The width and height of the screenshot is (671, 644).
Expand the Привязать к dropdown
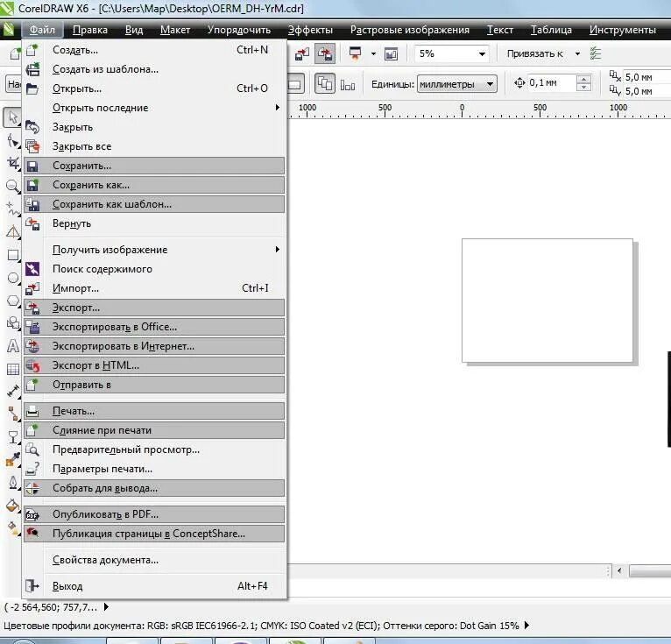coord(578,54)
